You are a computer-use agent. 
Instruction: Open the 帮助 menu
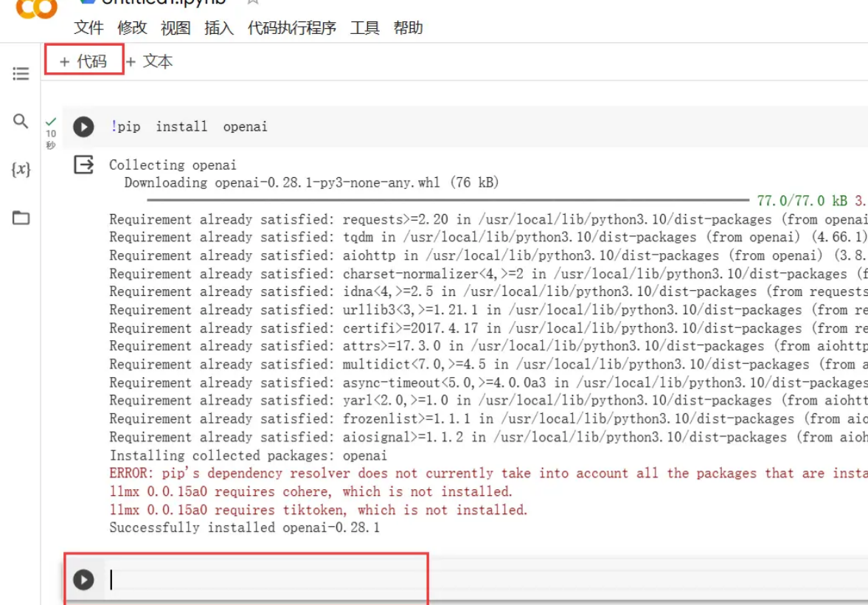tap(408, 28)
